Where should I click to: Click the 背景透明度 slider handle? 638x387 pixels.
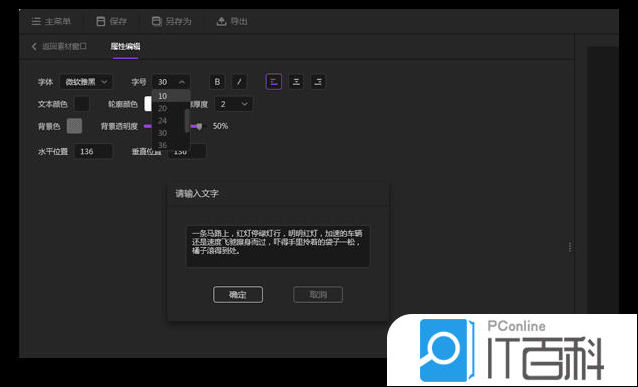point(199,127)
